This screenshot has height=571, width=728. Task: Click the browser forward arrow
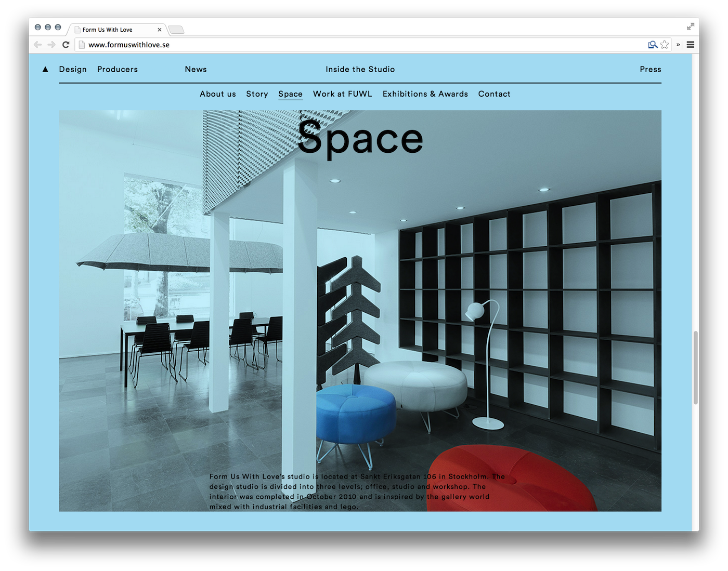(x=51, y=45)
